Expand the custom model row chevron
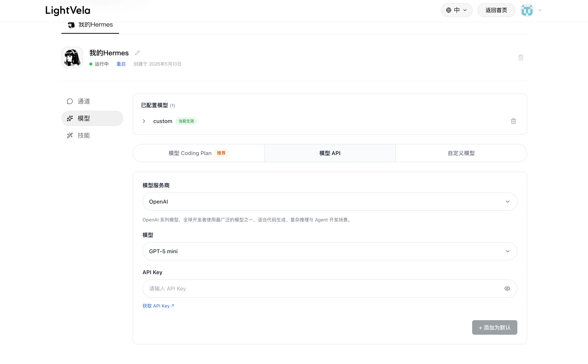588x364 pixels. (x=144, y=121)
